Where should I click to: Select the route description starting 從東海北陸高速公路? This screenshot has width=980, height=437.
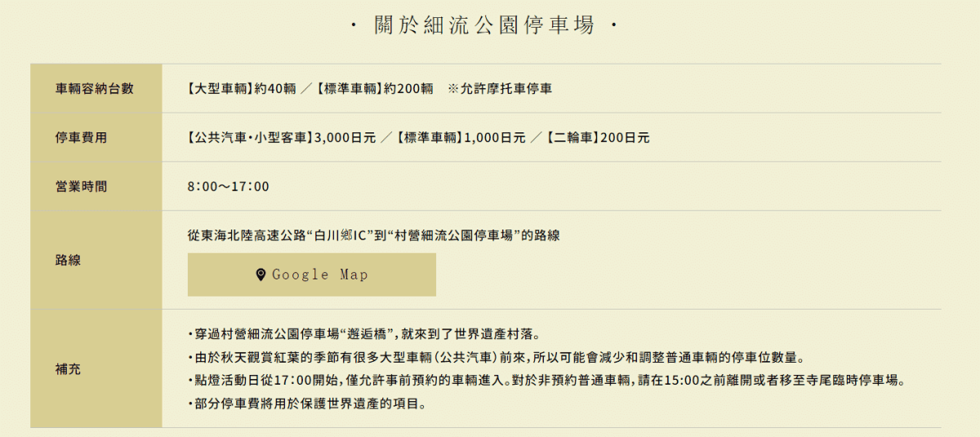click(x=374, y=235)
